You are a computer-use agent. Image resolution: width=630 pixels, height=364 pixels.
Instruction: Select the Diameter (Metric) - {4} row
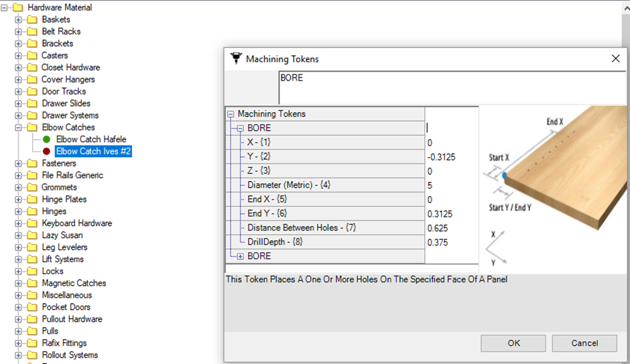coord(289,185)
